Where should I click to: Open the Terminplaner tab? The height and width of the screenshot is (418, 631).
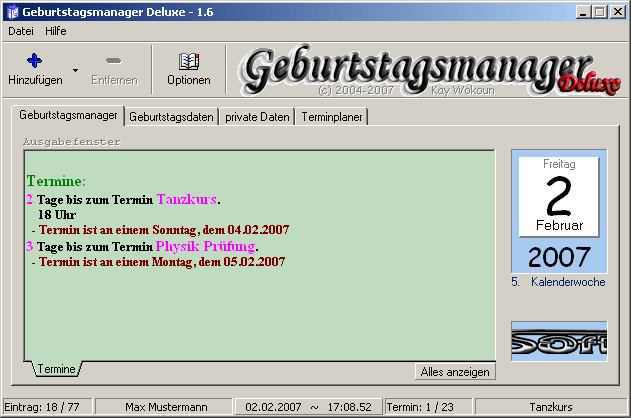(x=332, y=117)
